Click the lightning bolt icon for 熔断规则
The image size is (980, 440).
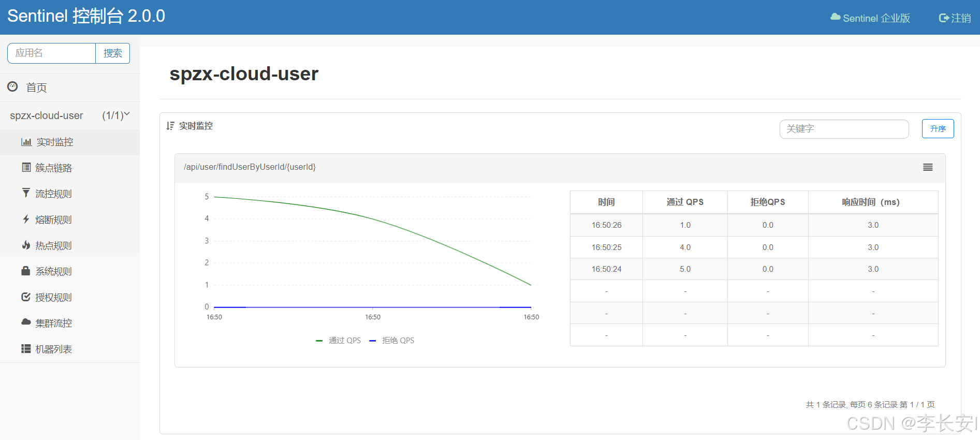click(26, 219)
